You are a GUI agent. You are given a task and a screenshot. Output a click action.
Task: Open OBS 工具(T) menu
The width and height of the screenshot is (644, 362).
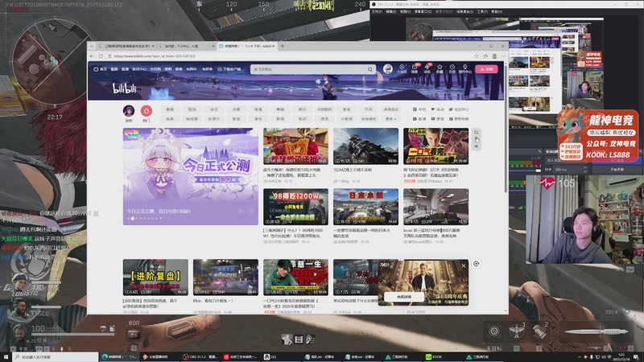(x=482, y=11)
